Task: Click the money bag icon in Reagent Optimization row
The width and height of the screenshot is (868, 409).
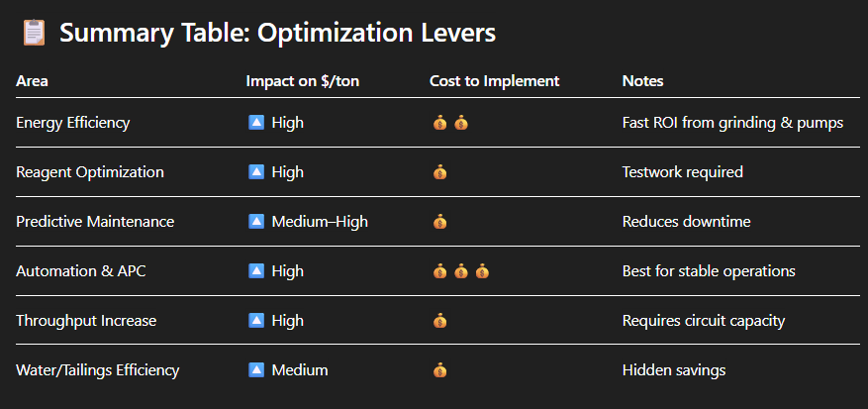Action: [x=439, y=172]
